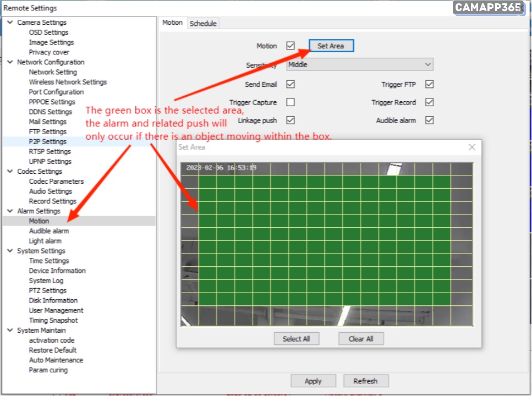Open Light alarm settings
532x396 pixels.
pos(45,241)
